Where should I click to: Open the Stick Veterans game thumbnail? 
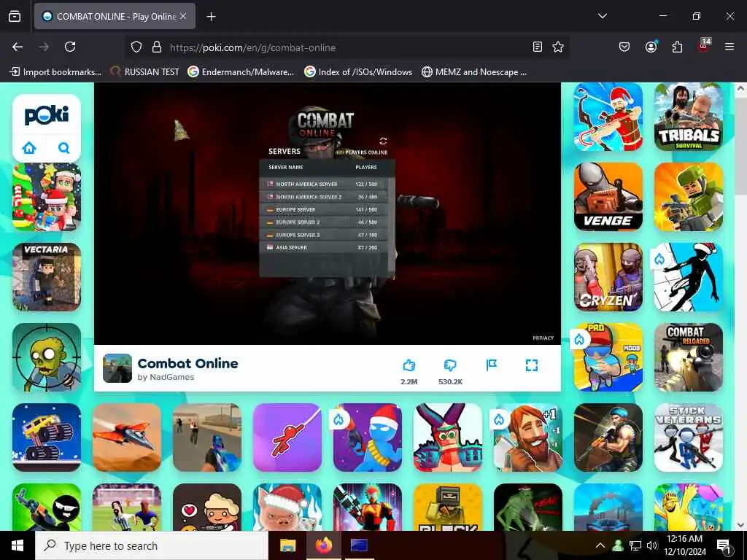coord(689,437)
